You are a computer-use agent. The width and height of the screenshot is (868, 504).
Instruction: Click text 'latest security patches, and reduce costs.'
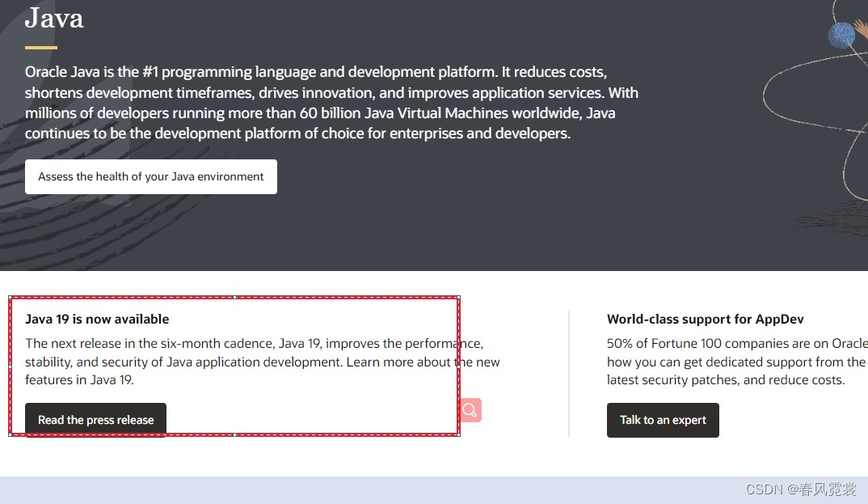click(x=726, y=380)
